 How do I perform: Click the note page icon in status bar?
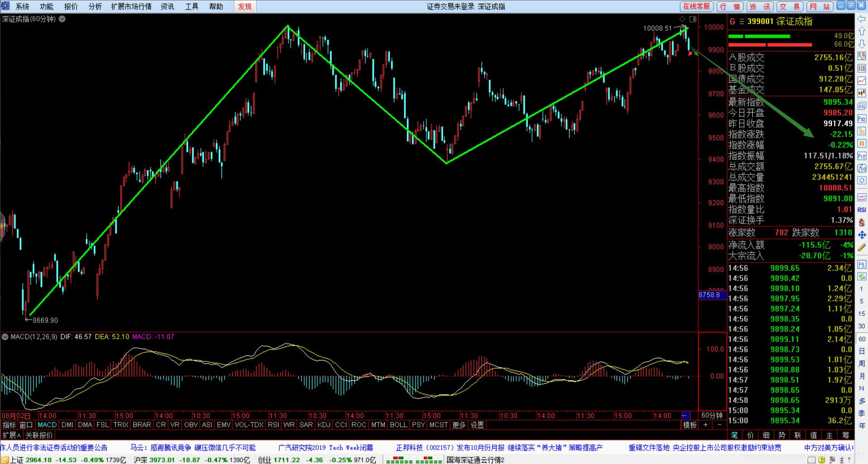pyautogui.click(x=812, y=460)
